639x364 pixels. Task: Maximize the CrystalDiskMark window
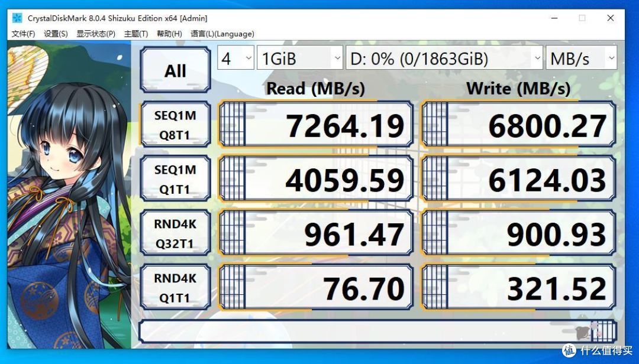(582, 18)
